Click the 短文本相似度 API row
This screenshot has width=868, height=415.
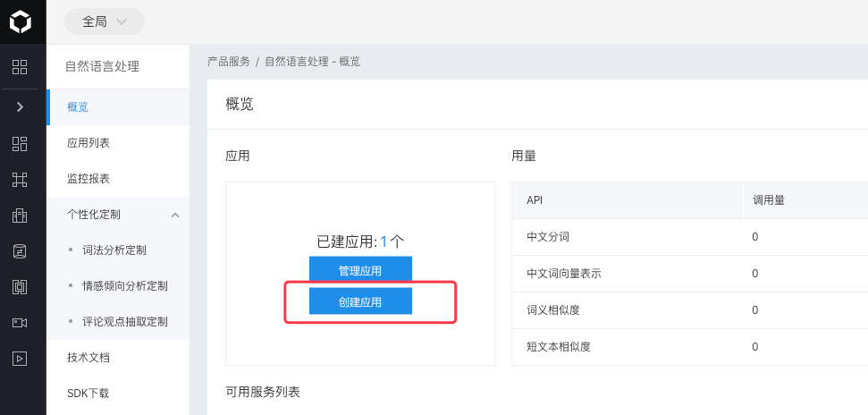pyautogui.click(x=690, y=347)
